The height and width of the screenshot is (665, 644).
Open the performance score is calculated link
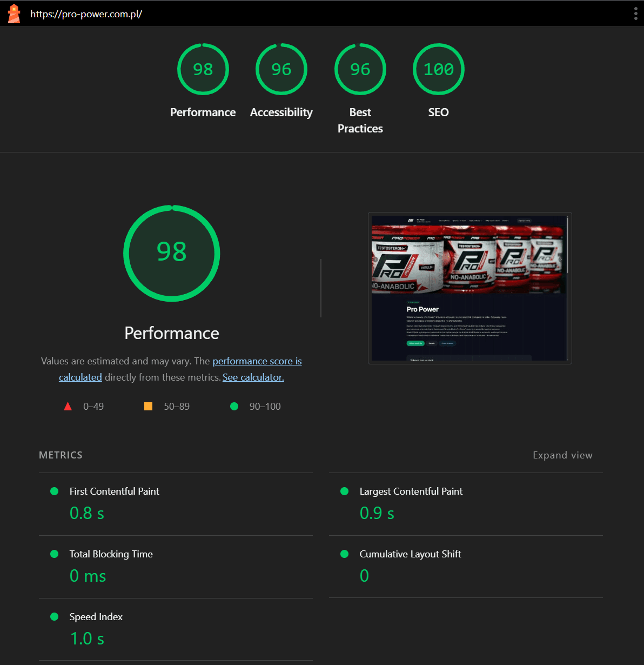click(257, 361)
